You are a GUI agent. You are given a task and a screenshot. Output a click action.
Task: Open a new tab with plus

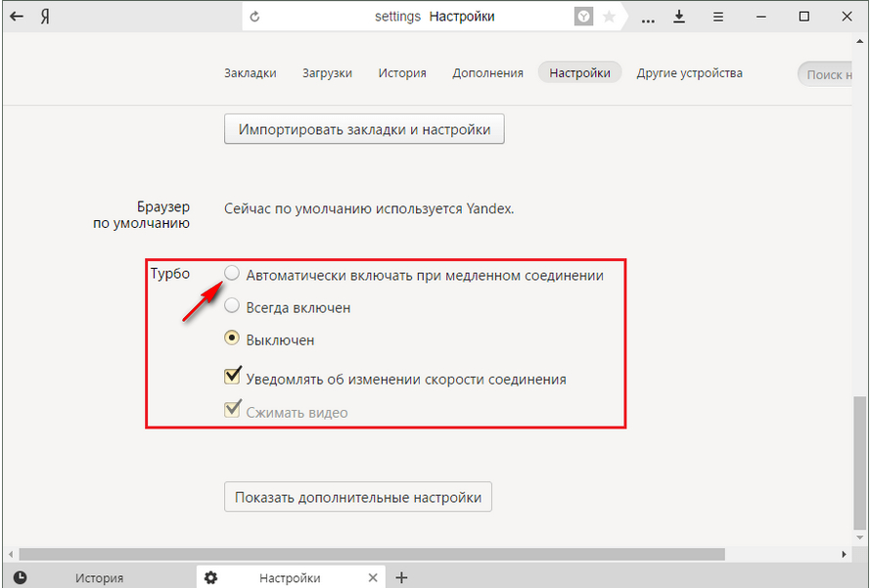point(401,577)
